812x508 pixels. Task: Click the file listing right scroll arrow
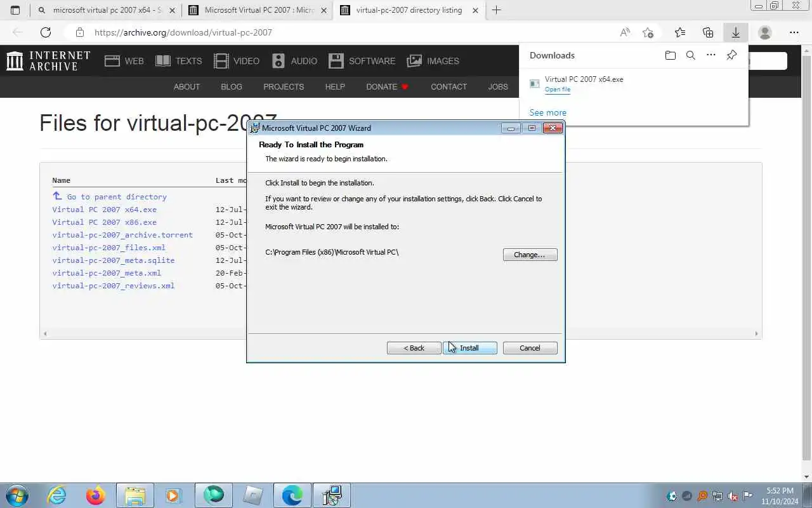click(756, 333)
